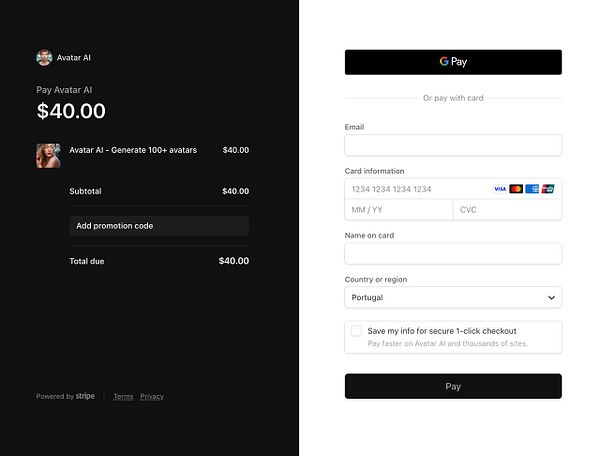600x456 pixels.
Task: Click the dropdown chevron next to Portugal
Action: coord(551,297)
